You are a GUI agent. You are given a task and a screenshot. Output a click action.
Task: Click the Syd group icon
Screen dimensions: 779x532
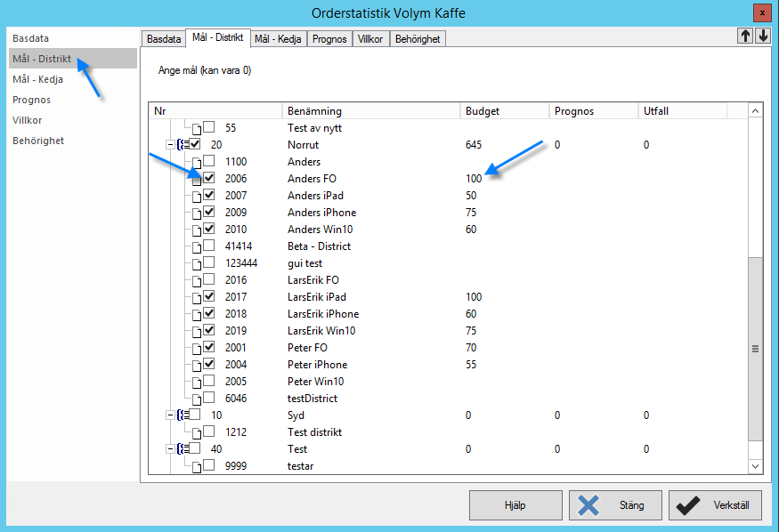[183, 415]
